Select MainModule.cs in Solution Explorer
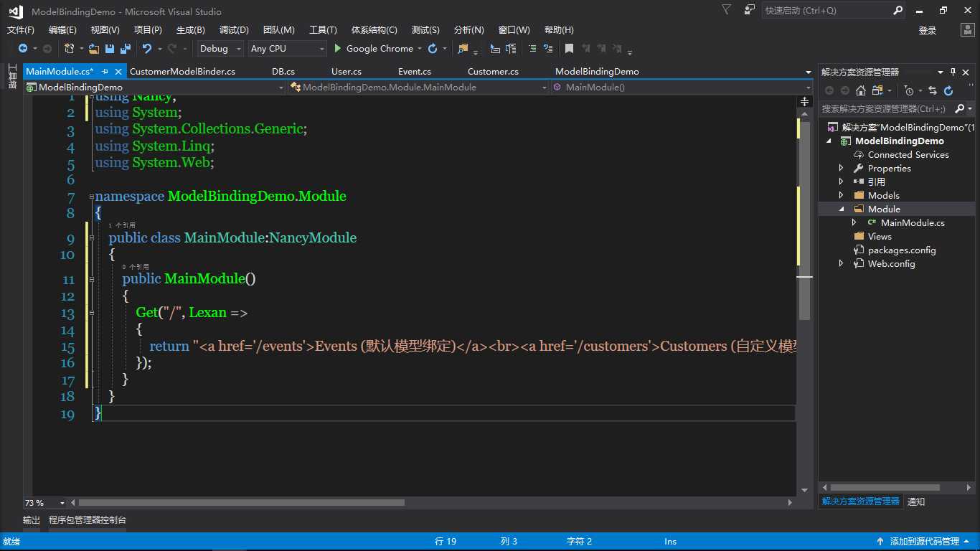 point(913,223)
